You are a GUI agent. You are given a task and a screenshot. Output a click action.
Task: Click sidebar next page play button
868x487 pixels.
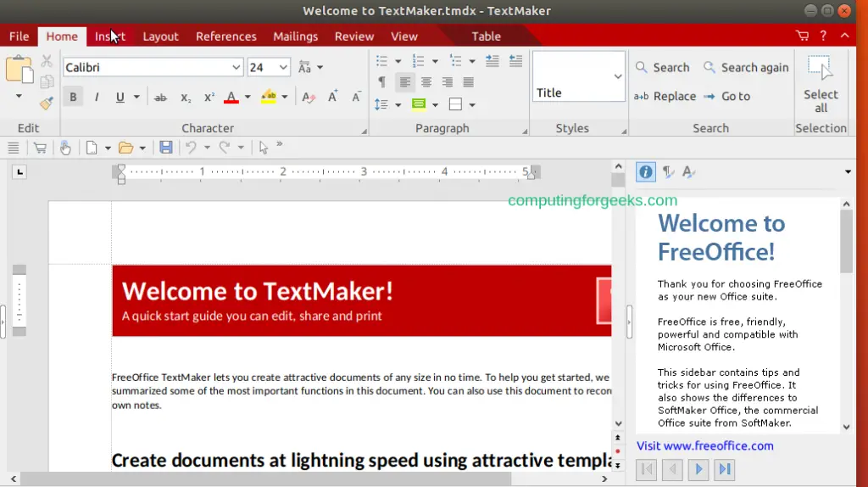coord(698,470)
